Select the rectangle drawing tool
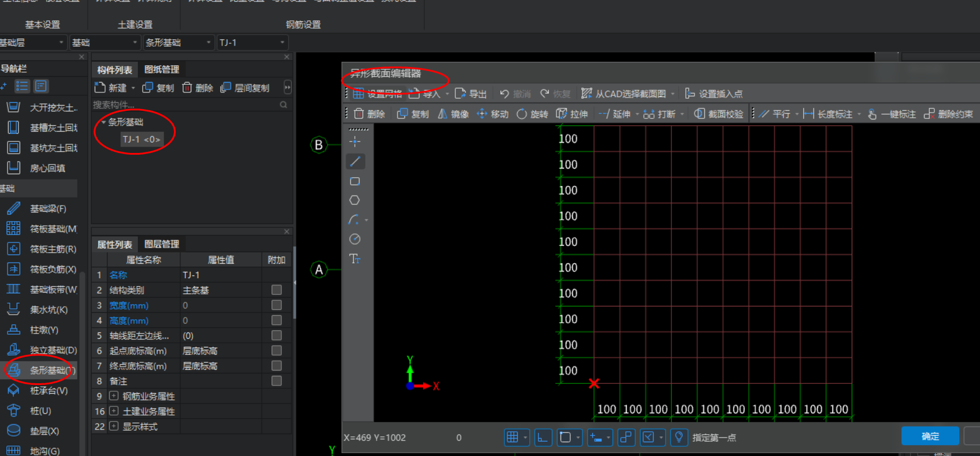 (355, 181)
